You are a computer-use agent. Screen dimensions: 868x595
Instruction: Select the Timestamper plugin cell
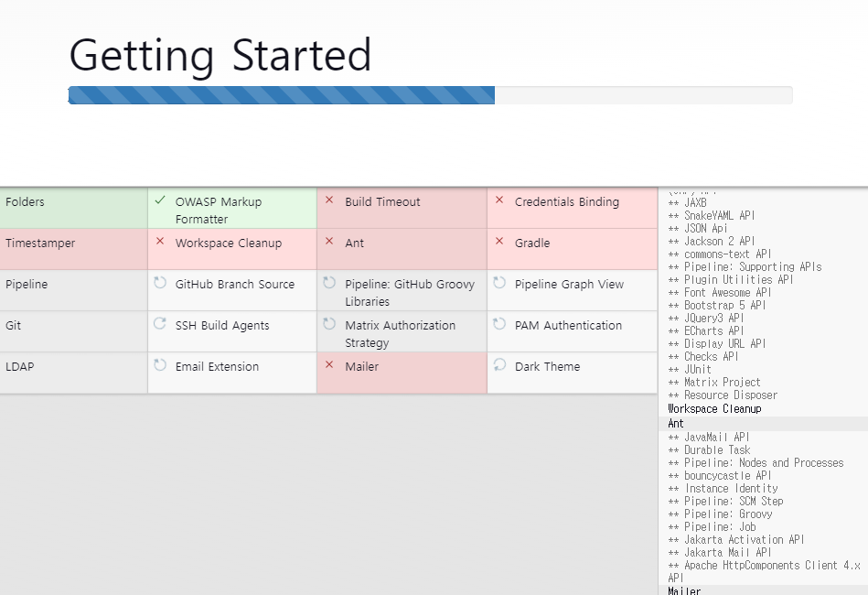(x=73, y=249)
